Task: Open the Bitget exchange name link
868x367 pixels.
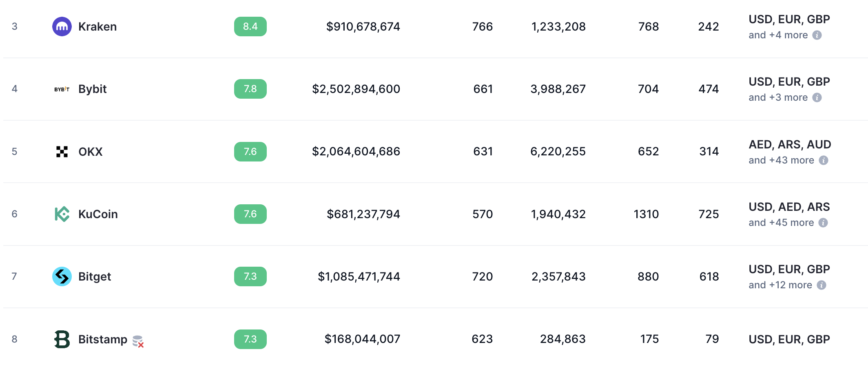Action: [95, 276]
